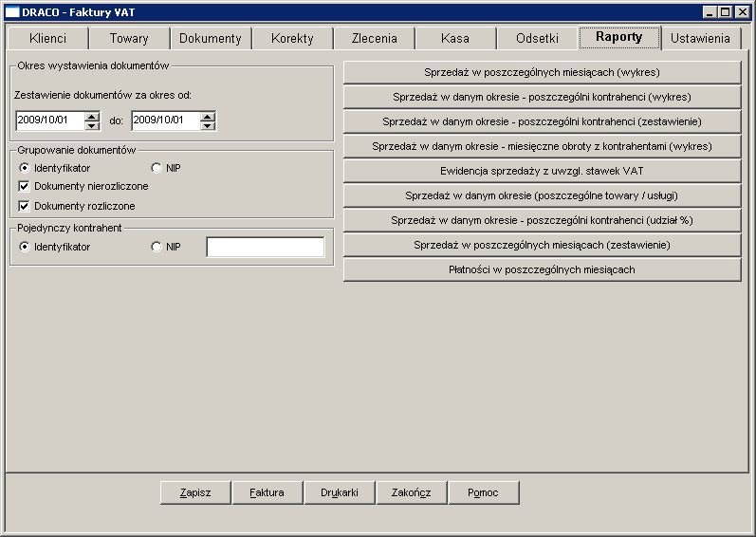Viewport: 756px width, 537px height.
Task: Decrease the start date with down arrow
Action: coord(92,125)
